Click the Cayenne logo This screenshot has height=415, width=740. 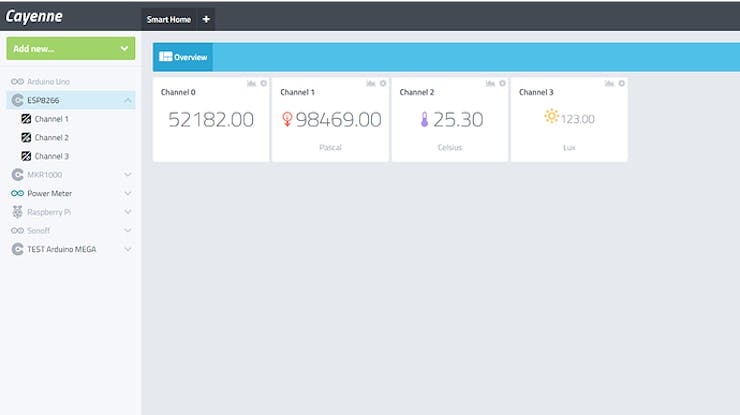pyautogui.click(x=34, y=17)
